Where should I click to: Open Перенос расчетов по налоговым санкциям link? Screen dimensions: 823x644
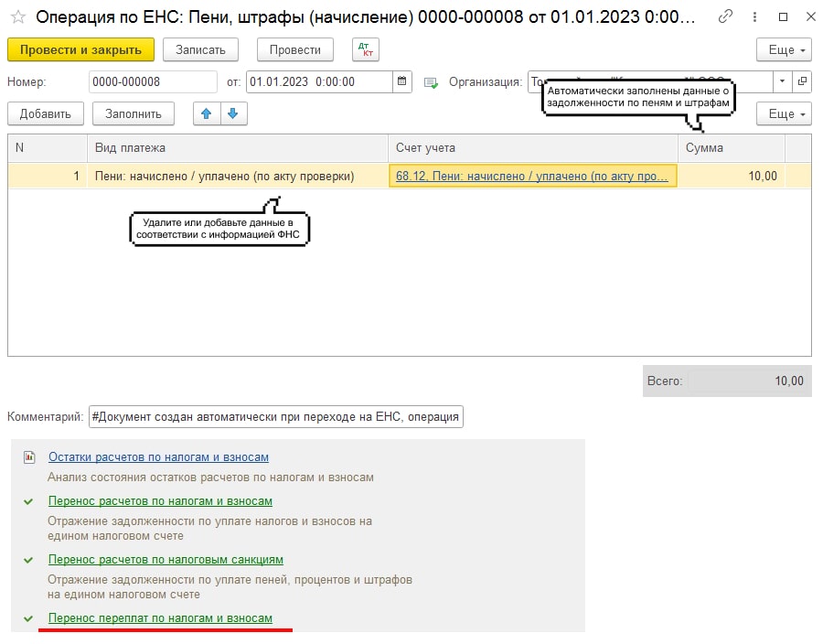[x=166, y=559]
